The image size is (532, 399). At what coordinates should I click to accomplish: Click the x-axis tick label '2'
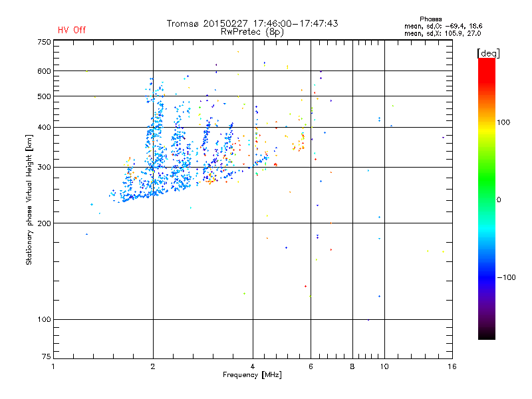coord(153,366)
